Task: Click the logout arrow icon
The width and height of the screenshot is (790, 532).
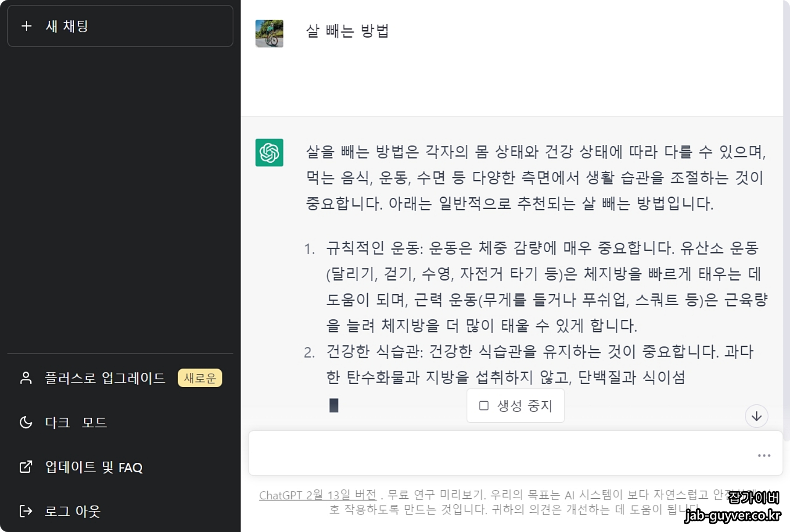Action: point(26,511)
